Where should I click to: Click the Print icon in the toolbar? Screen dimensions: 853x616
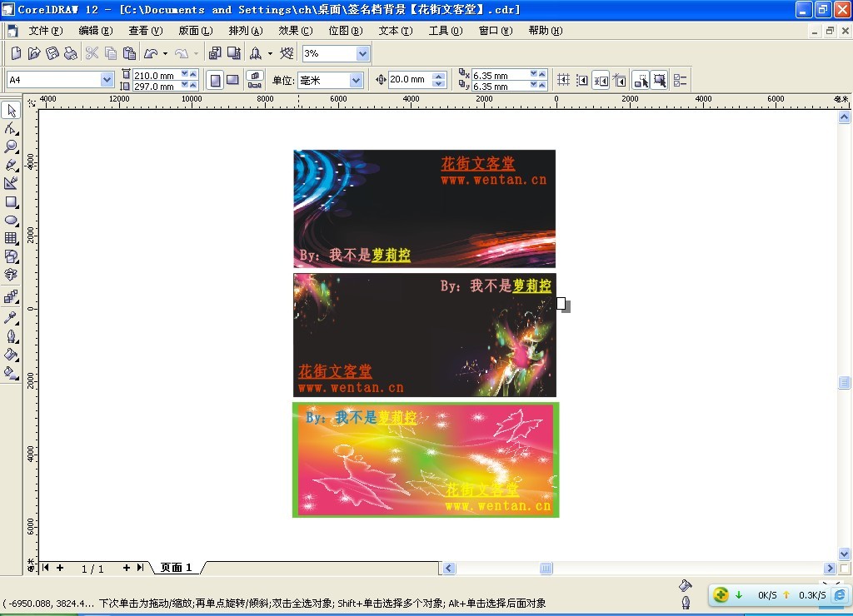[70, 53]
